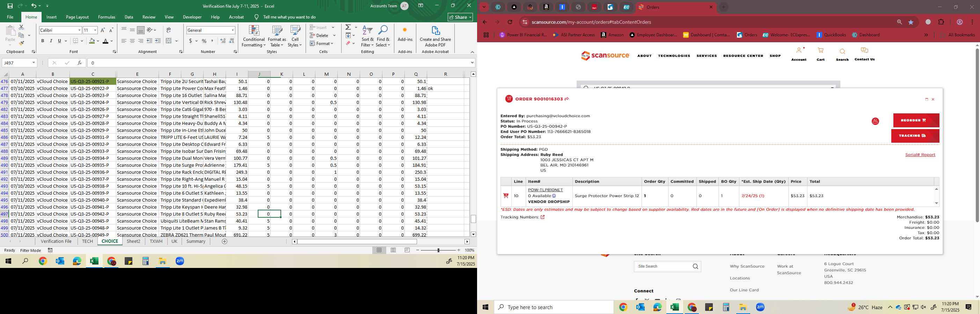
Task: Open the Calibri font name dropdown
Action: click(x=79, y=30)
